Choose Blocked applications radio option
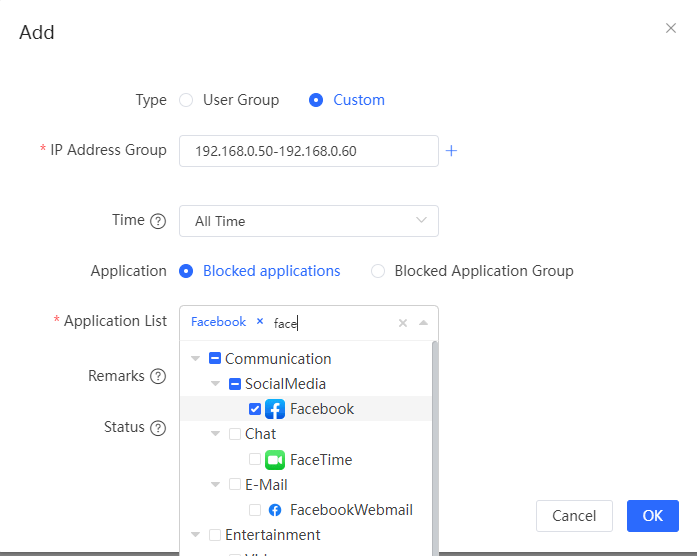697x556 pixels. point(186,271)
